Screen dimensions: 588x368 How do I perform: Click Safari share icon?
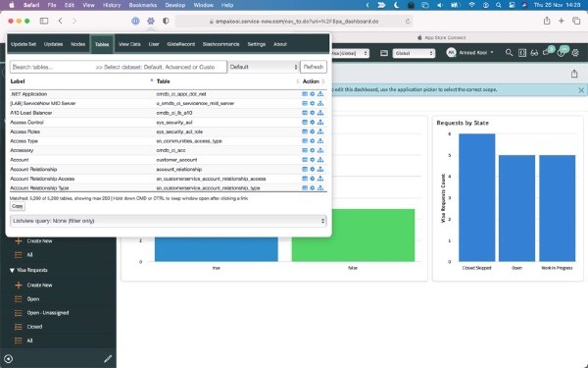(x=547, y=21)
